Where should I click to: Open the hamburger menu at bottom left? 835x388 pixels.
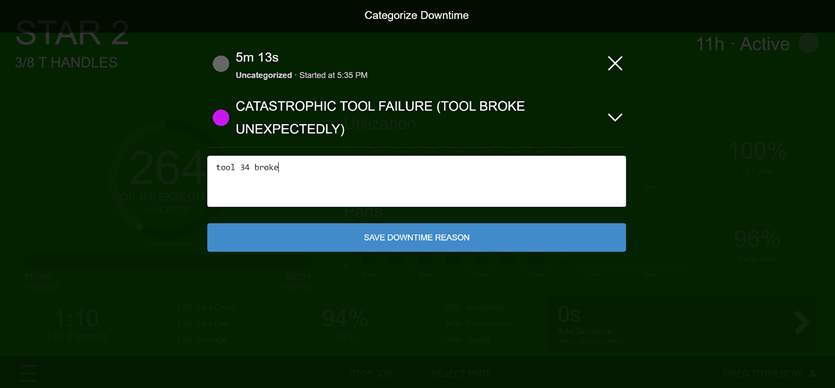(28, 374)
